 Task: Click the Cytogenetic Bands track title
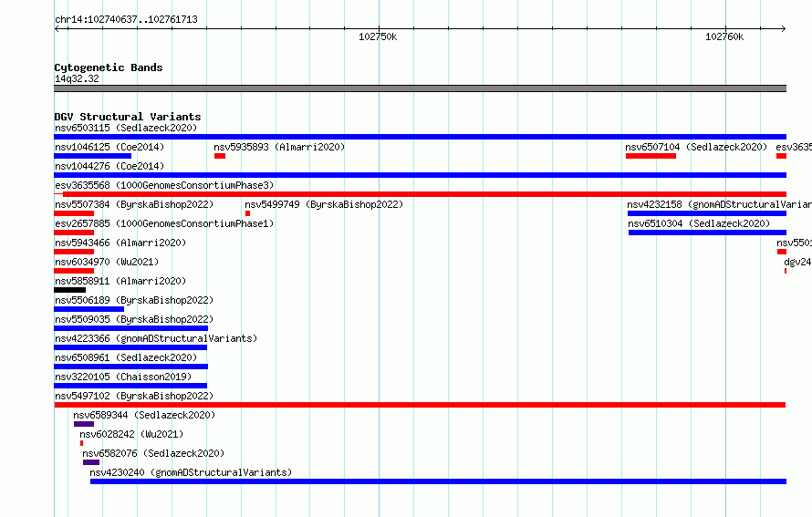tap(109, 67)
